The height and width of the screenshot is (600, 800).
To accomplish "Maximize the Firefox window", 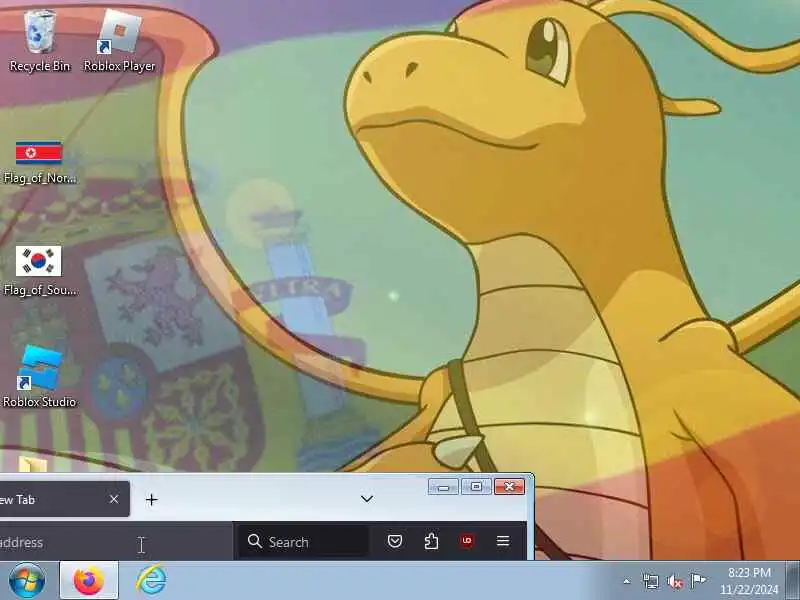I will 476,487.
